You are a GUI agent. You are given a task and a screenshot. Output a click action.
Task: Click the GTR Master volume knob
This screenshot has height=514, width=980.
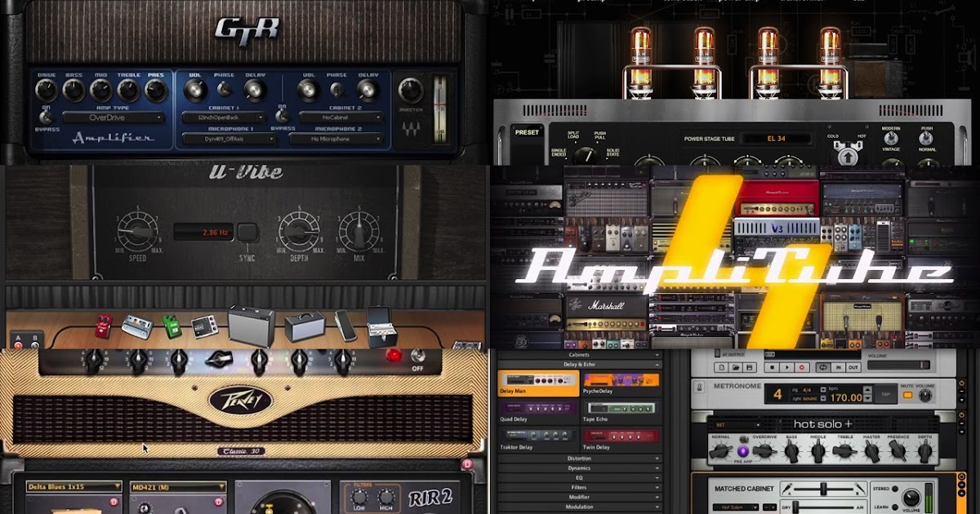411,91
